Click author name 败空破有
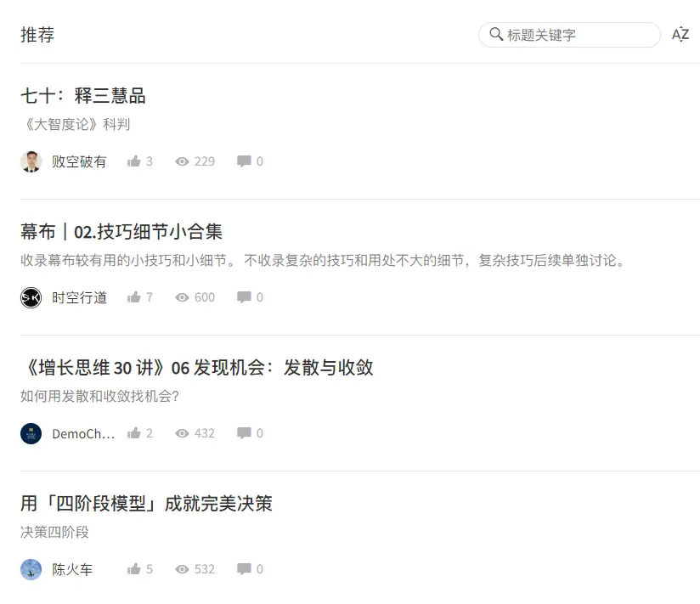The image size is (700, 604). point(79,161)
